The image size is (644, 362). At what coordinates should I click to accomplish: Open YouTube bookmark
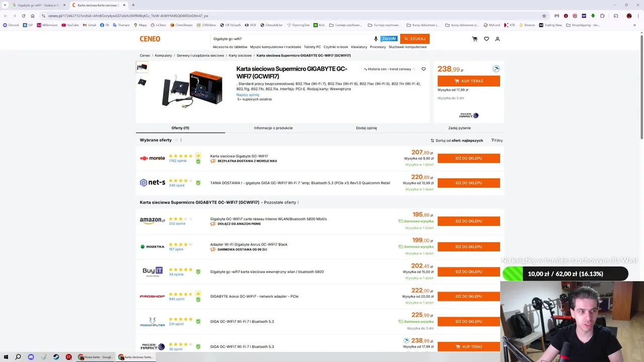[x=70, y=25]
